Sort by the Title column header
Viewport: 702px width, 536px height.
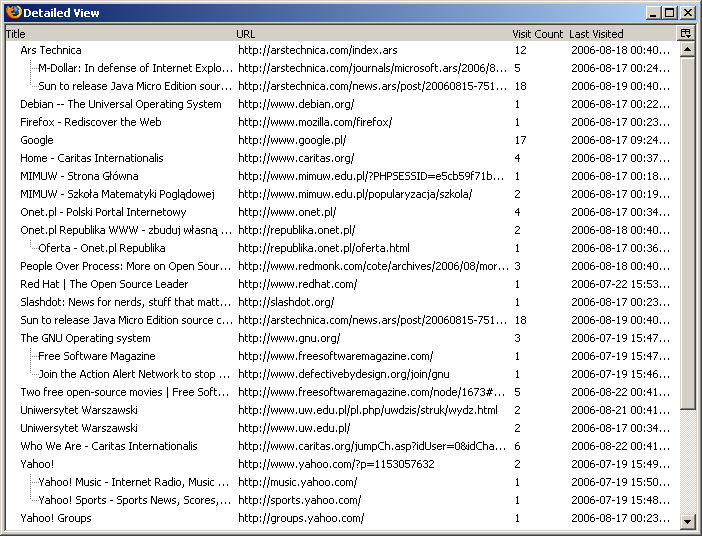point(120,34)
